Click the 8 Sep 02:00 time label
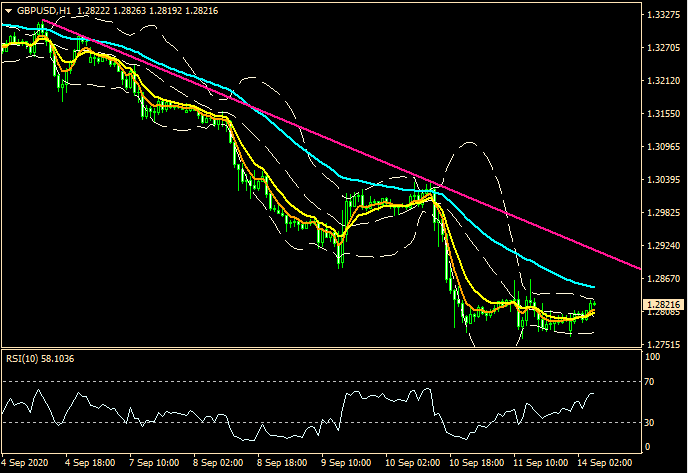The height and width of the screenshot is (473, 689). 216,464
